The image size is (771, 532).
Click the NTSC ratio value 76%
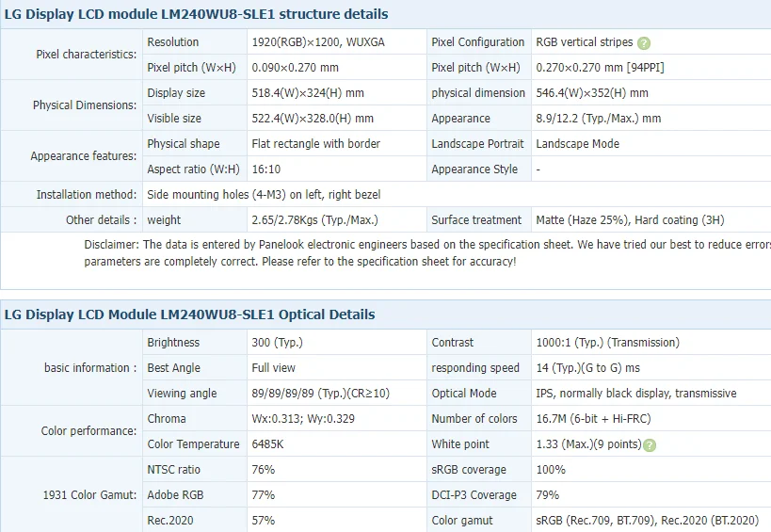[263, 470]
